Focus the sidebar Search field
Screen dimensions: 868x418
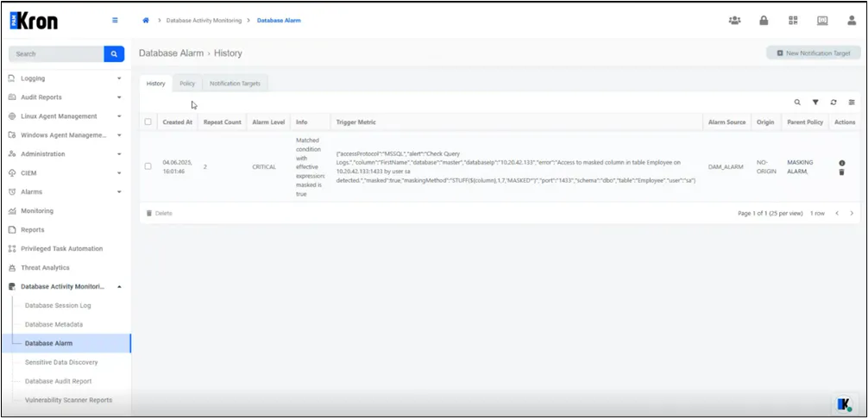click(x=56, y=53)
